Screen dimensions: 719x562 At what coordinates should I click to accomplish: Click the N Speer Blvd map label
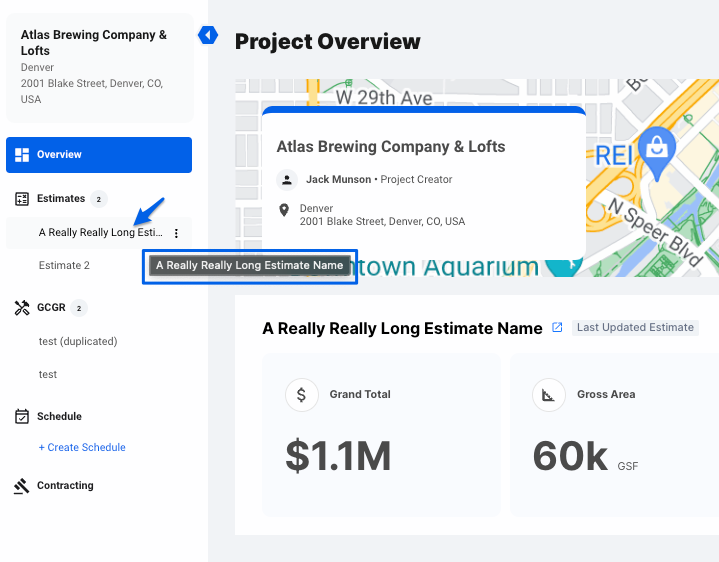coord(655,231)
